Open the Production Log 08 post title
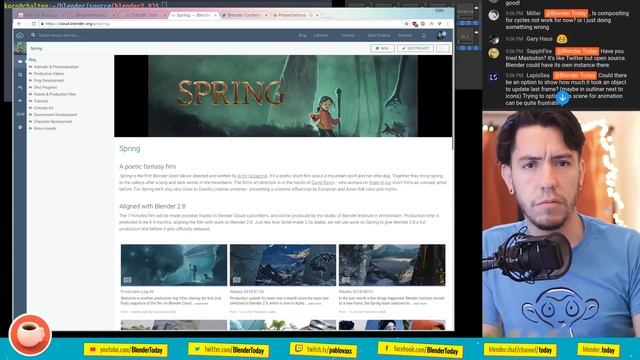640x360 pixels. click(x=137, y=292)
